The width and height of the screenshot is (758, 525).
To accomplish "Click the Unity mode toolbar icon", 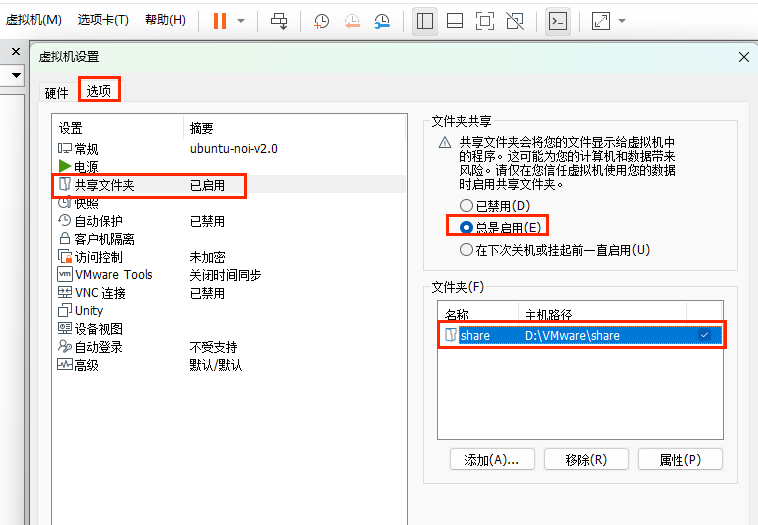I will tap(515, 21).
